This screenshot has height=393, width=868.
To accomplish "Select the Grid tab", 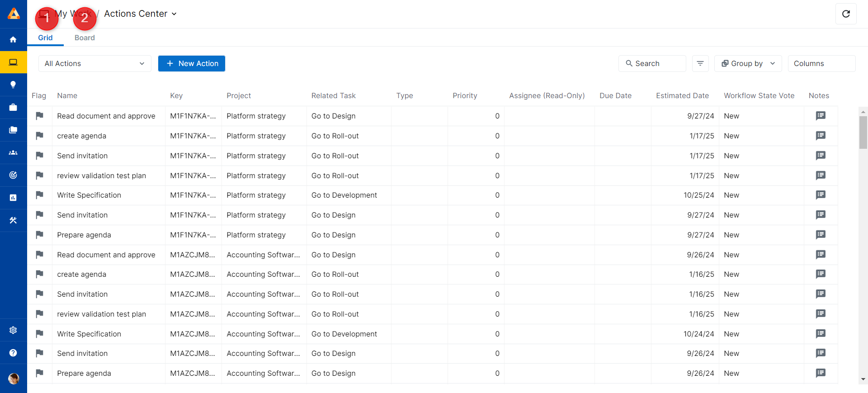I will tap(45, 38).
